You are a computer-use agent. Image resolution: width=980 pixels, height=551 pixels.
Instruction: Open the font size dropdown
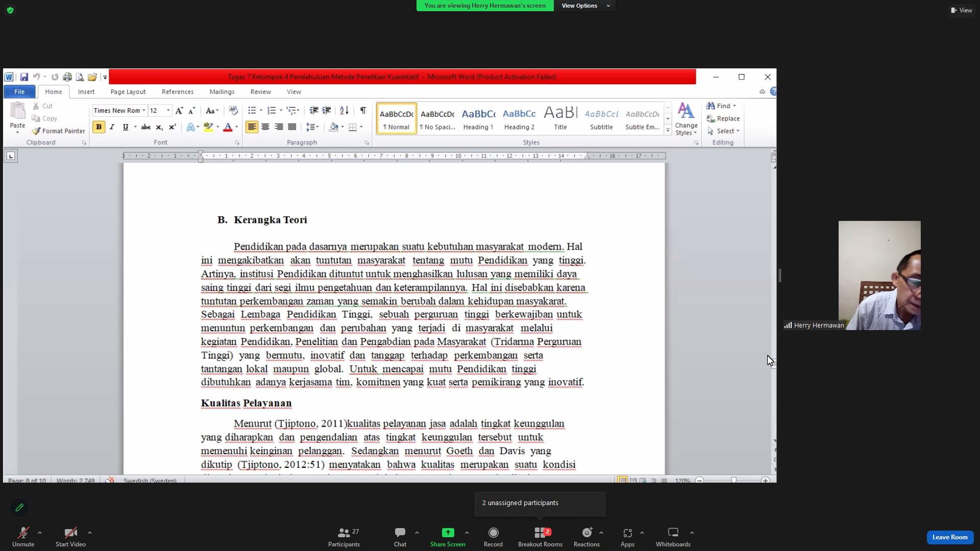168,111
